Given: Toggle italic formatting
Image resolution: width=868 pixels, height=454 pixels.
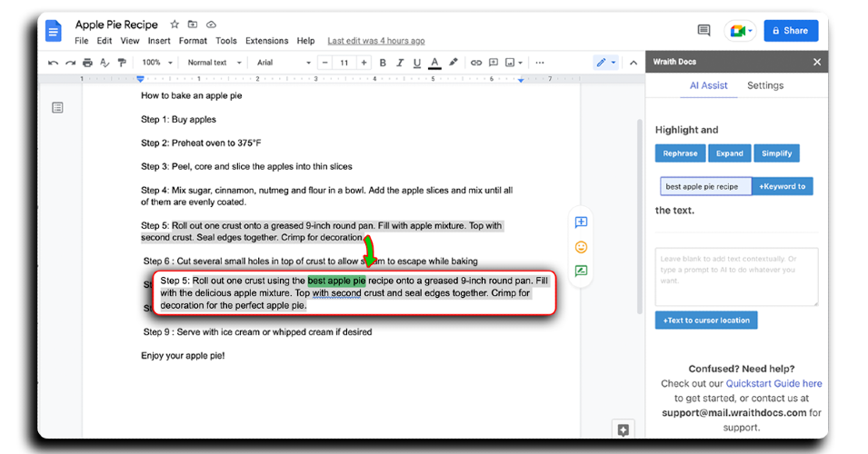Looking at the screenshot, I should pyautogui.click(x=400, y=63).
